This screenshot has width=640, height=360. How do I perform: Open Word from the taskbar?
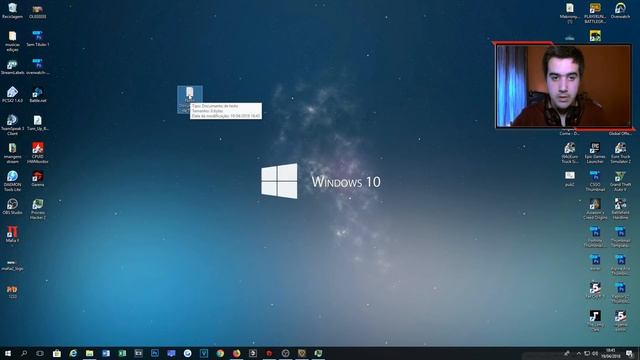pyautogui.click(x=106, y=353)
